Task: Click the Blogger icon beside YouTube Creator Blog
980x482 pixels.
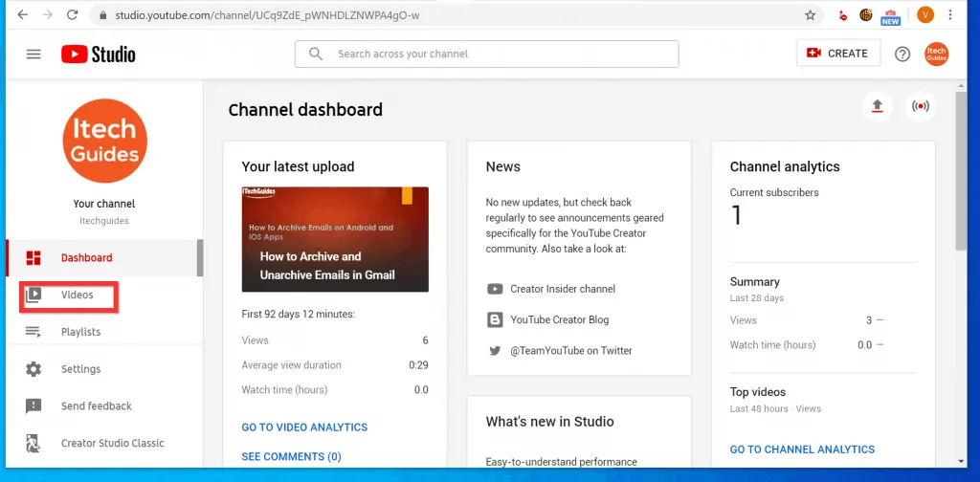Action: 495,319
